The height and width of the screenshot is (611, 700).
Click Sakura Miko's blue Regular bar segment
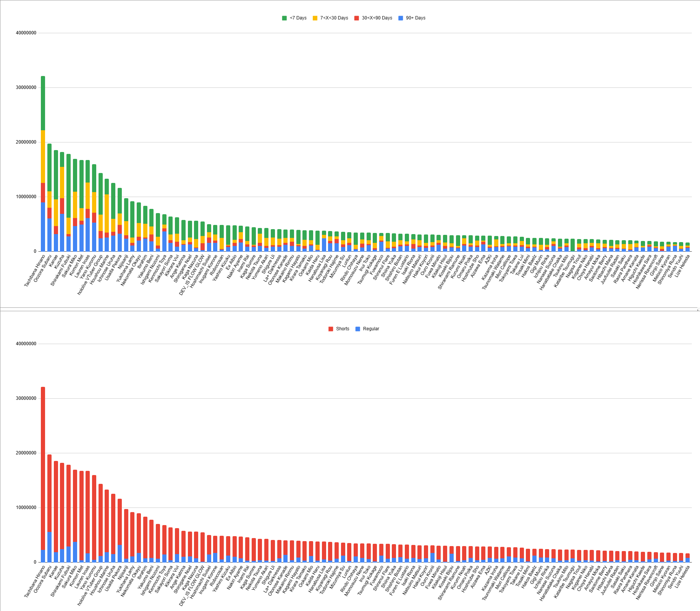[x=75, y=552]
